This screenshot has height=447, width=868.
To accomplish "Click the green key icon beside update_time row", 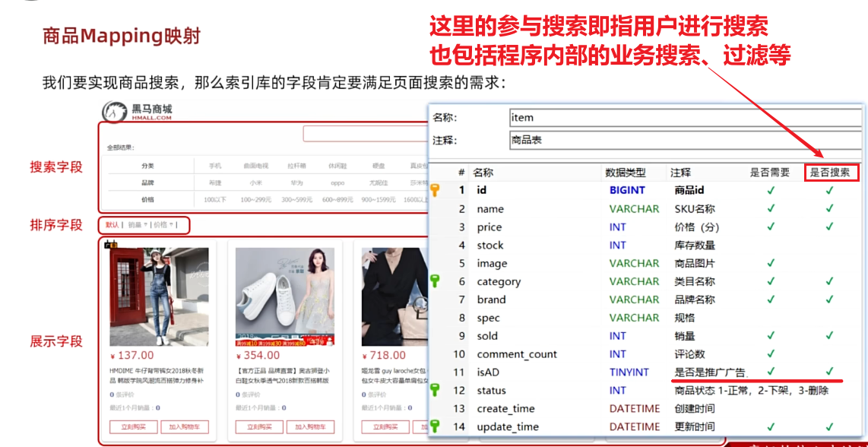I will tap(435, 426).
